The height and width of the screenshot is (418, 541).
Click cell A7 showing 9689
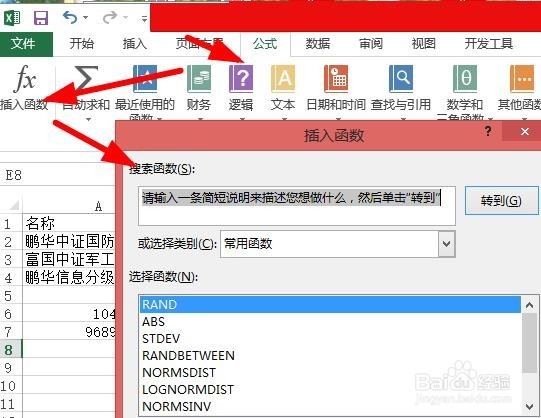69,331
